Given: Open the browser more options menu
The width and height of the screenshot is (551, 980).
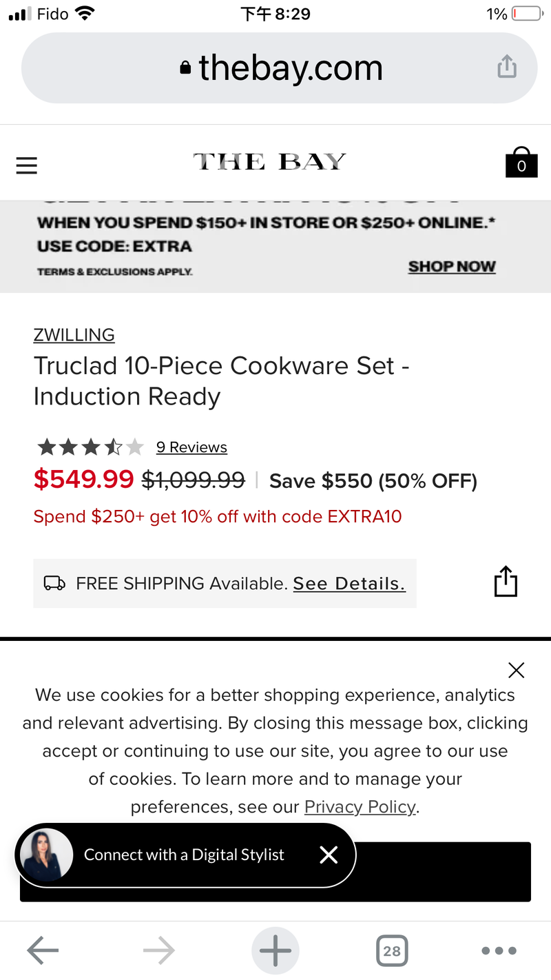Looking at the screenshot, I should pyautogui.click(x=499, y=951).
